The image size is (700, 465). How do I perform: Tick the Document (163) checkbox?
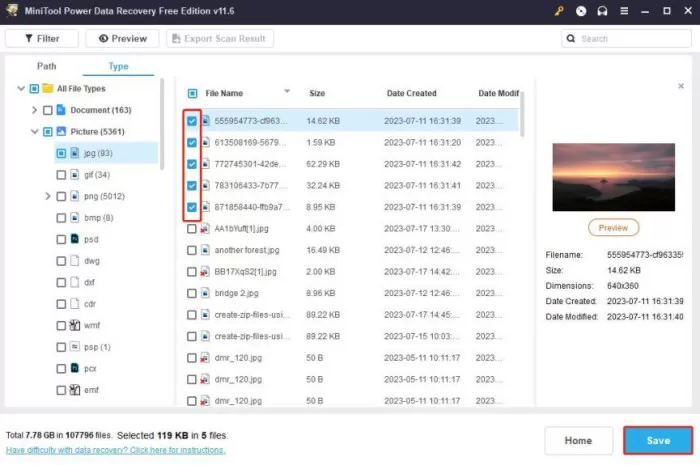tap(48, 110)
